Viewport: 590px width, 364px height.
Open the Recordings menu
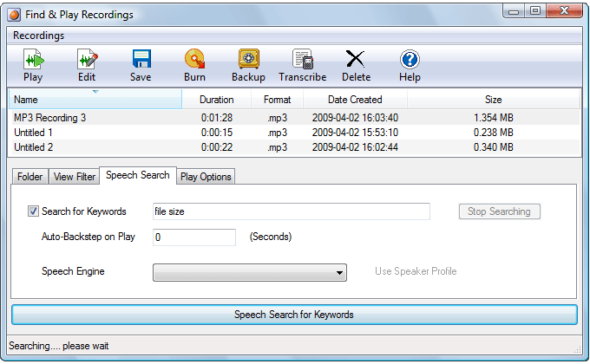tap(38, 36)
